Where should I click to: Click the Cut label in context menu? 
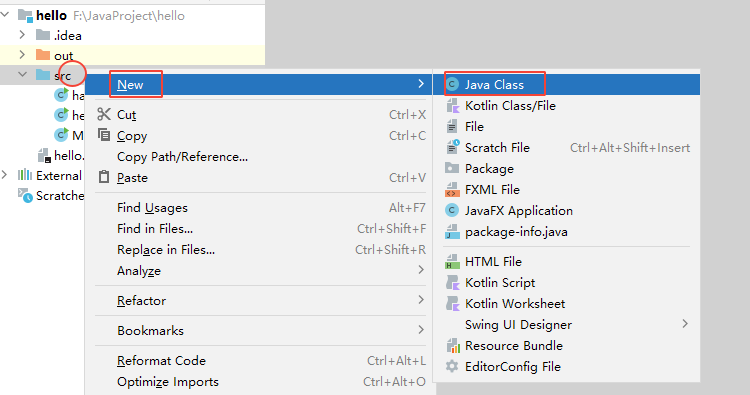pyautogui.click(x=126, y=115)
